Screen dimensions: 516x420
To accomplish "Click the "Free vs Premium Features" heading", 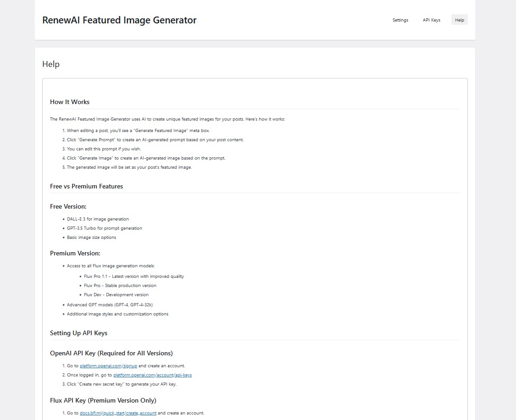I will coord(86,186).
